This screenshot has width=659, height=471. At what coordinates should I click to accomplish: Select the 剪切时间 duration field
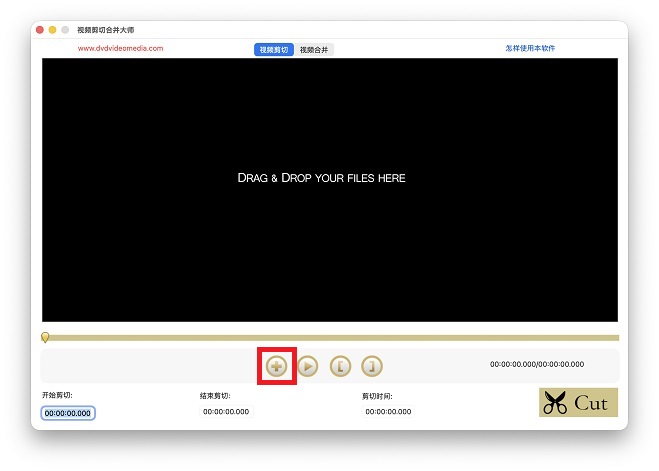[388, 412]
